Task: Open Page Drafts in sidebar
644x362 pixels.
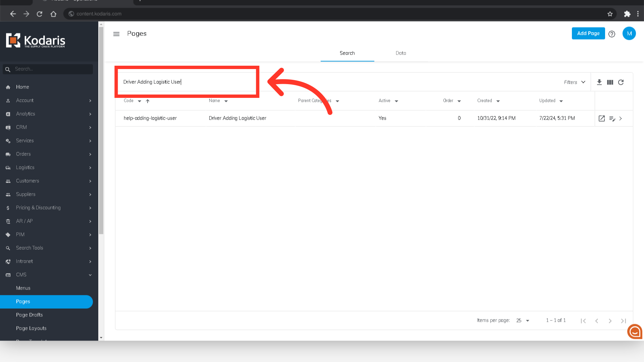Action: 30,315
